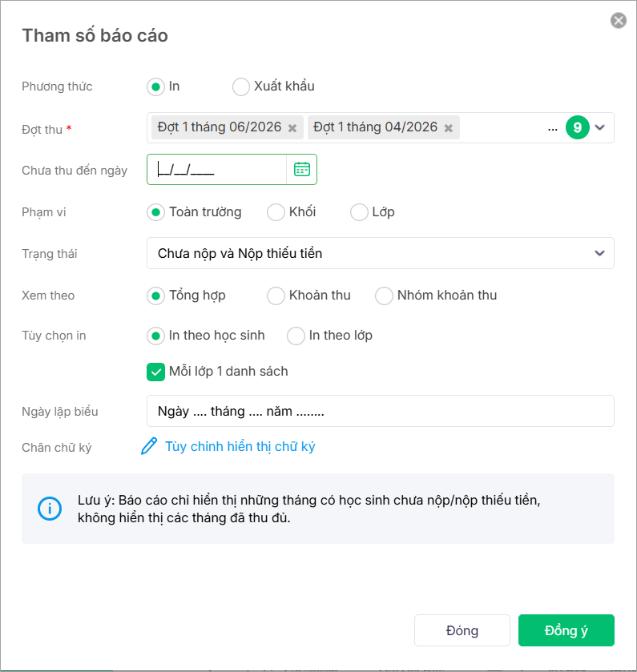View by "Khoản thu" option

(276, 296)
